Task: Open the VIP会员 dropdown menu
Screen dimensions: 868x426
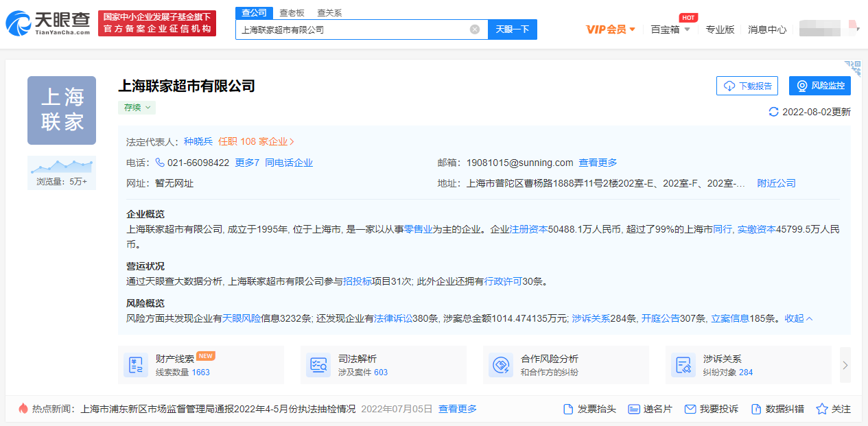Action: click(611, 29)
